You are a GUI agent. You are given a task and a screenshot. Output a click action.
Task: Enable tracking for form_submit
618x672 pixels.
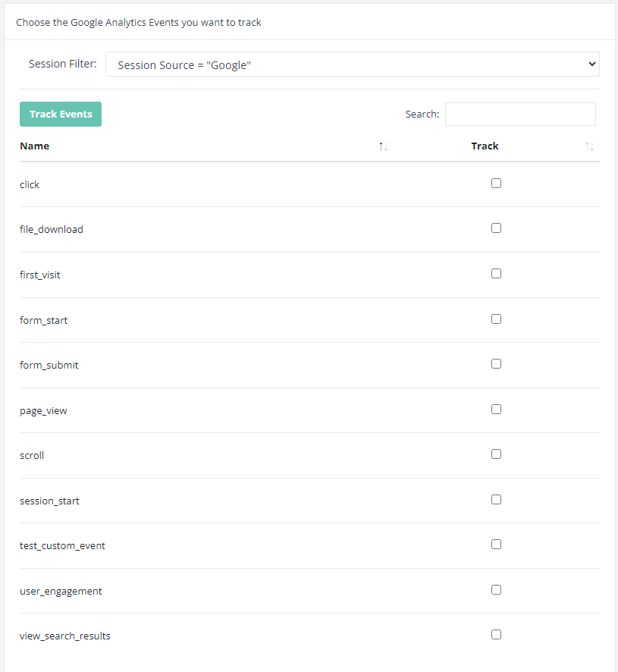tap(496, 364)
